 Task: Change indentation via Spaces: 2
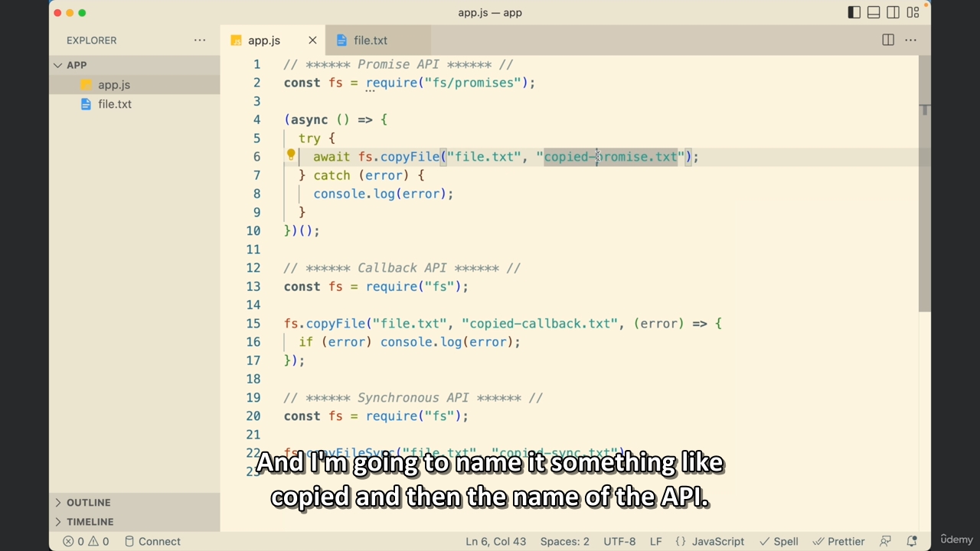(x=565, y=541)
